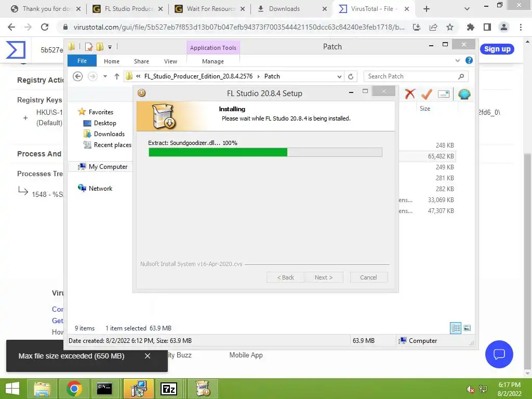532x399 pixels.
Task: Refresh the Patch folder view
Action: pos(351,77)
